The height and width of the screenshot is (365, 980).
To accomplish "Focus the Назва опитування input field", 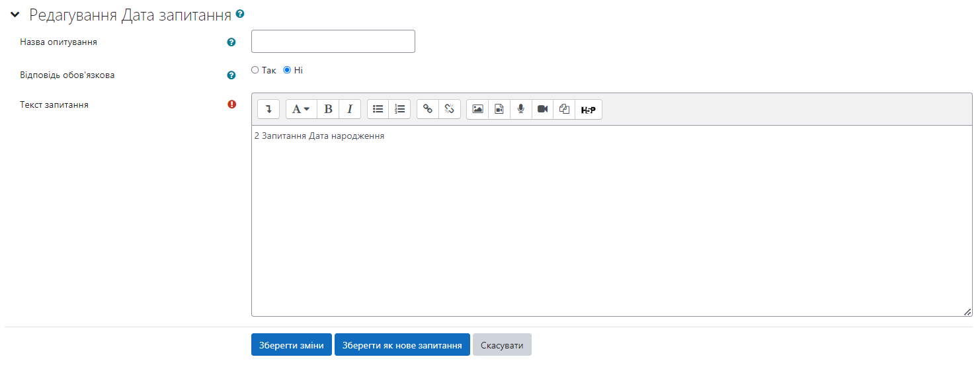I will (x=333, y=41).
